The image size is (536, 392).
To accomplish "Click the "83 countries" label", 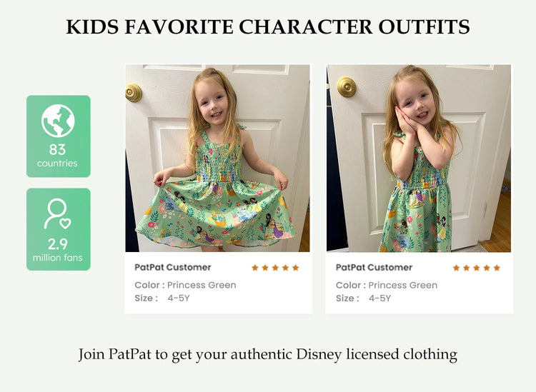I will [58, 156].
